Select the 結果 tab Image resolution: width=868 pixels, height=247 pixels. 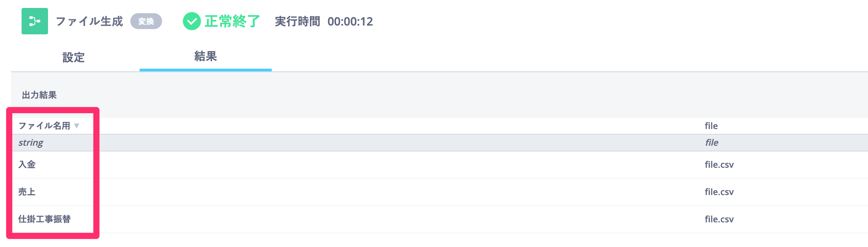[x=205, y=56]
